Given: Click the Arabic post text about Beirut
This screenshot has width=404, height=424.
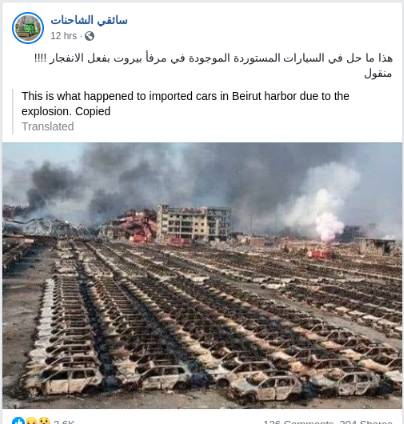Looking at the screenshot, I should 213,58.
